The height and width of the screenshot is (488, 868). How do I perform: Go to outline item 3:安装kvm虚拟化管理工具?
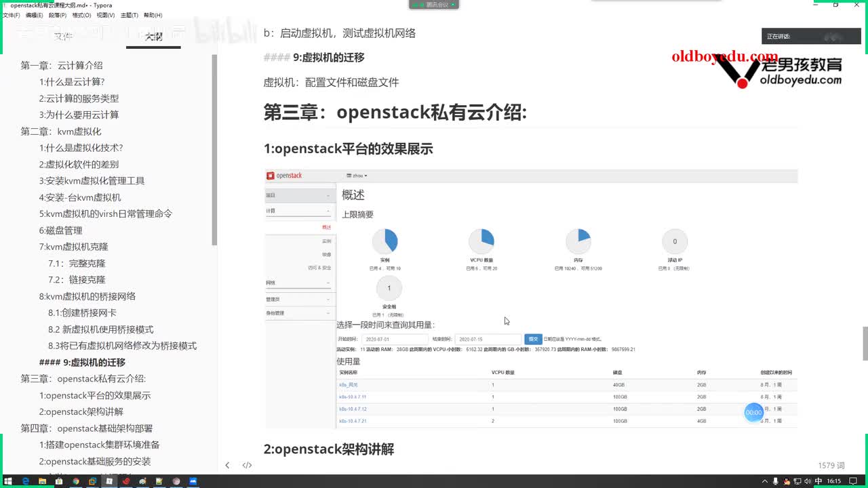pos(92,181)
